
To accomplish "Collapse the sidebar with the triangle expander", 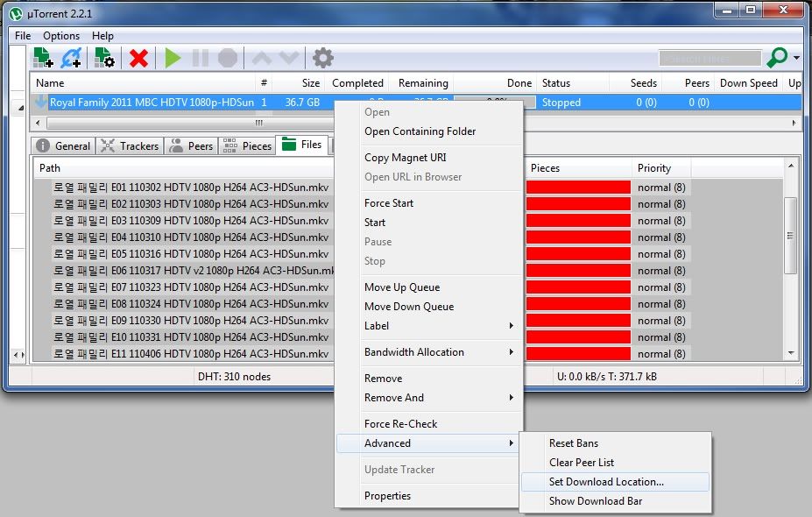I will [21, 108].
